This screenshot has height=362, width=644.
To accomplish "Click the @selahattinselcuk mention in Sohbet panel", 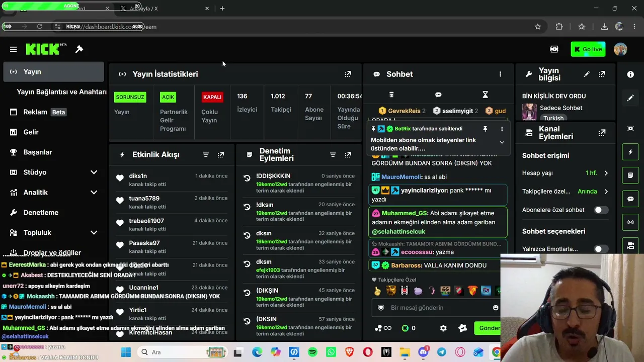I will pyautogui.click(x=398, y=232).
